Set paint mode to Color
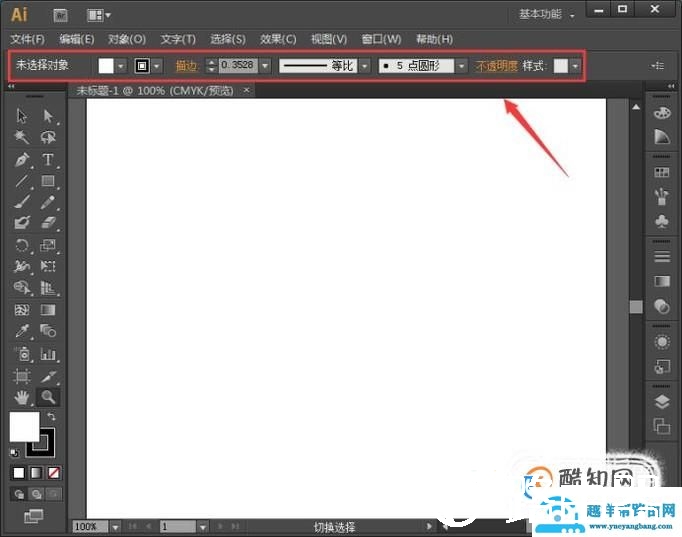The height and width of the screenshot is (537, 682). [x=19, y=473]
